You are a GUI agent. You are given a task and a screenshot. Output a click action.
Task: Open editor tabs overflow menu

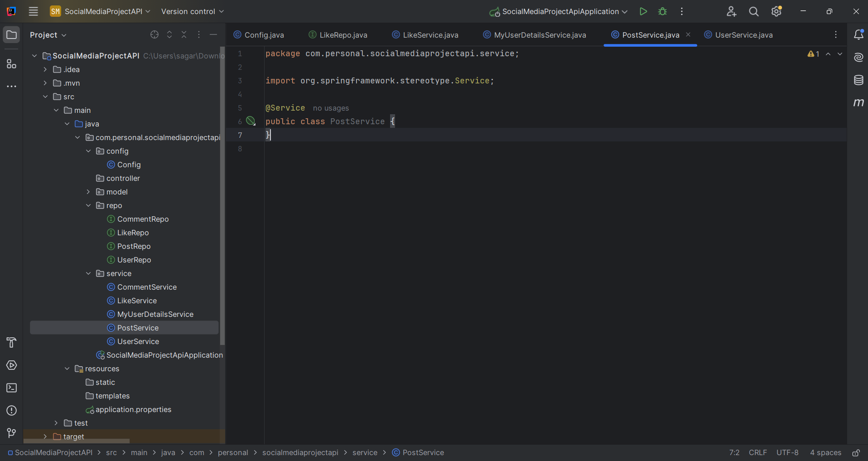tap(836, 35)
